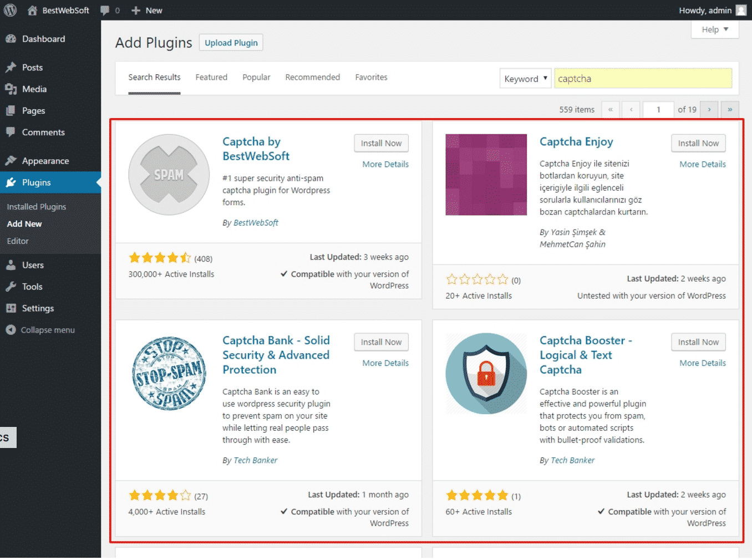Open the New content menu
The image size is (752, 560).
(147, 10)
